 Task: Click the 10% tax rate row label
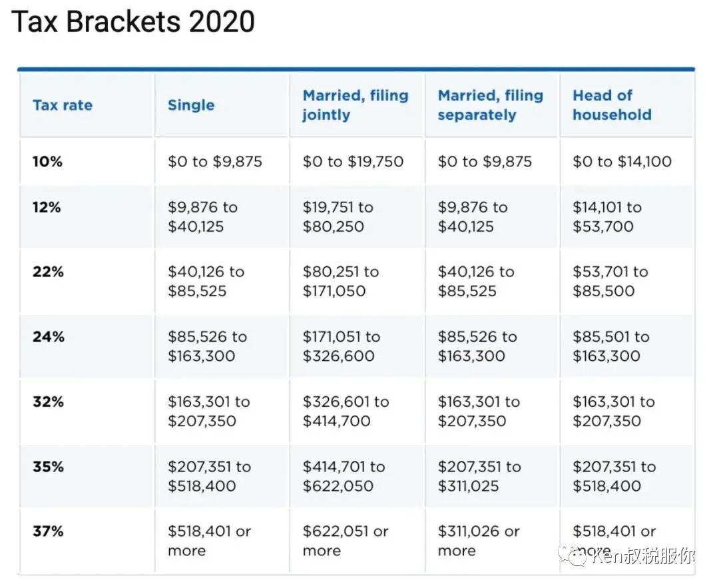(x=47, y=161)
